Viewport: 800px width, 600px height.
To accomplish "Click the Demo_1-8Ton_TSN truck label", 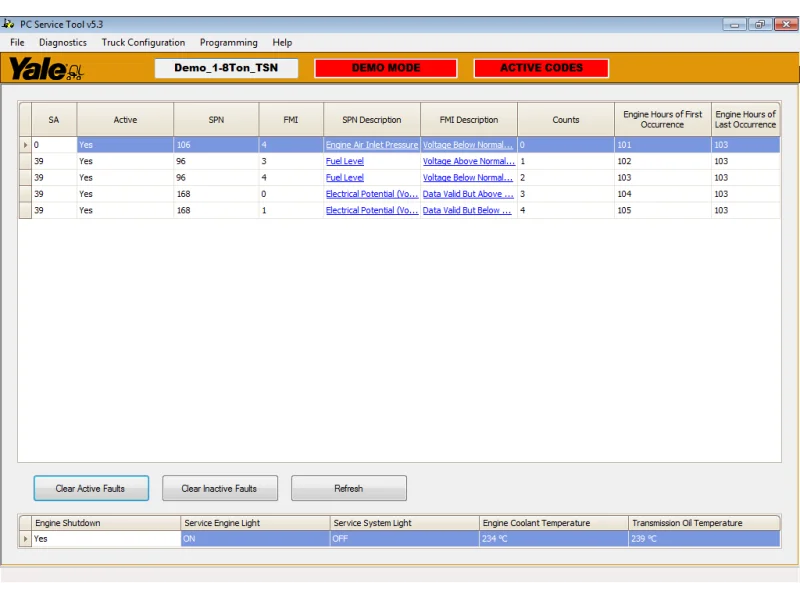I will point(226,68).
